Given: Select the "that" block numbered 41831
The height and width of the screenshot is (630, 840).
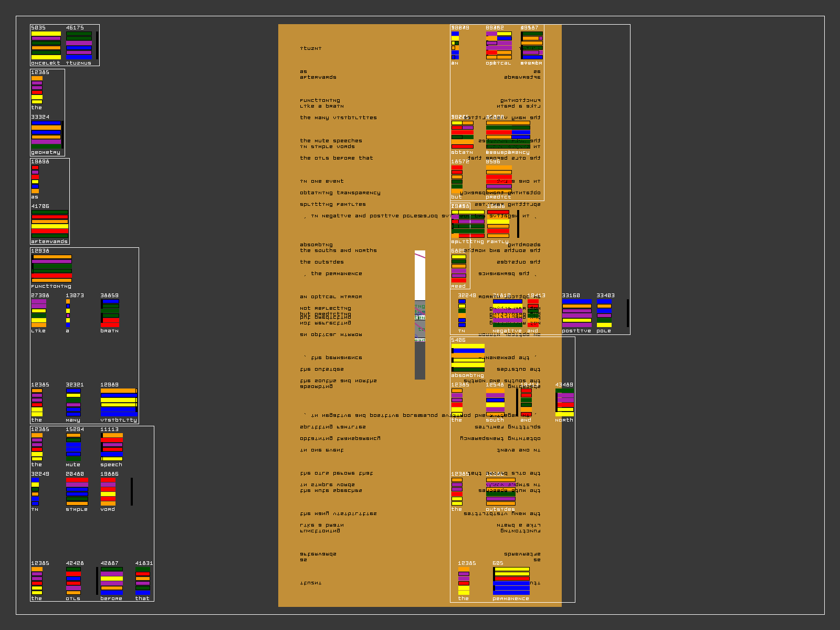Looking at the screenshot, I should 143,581.
